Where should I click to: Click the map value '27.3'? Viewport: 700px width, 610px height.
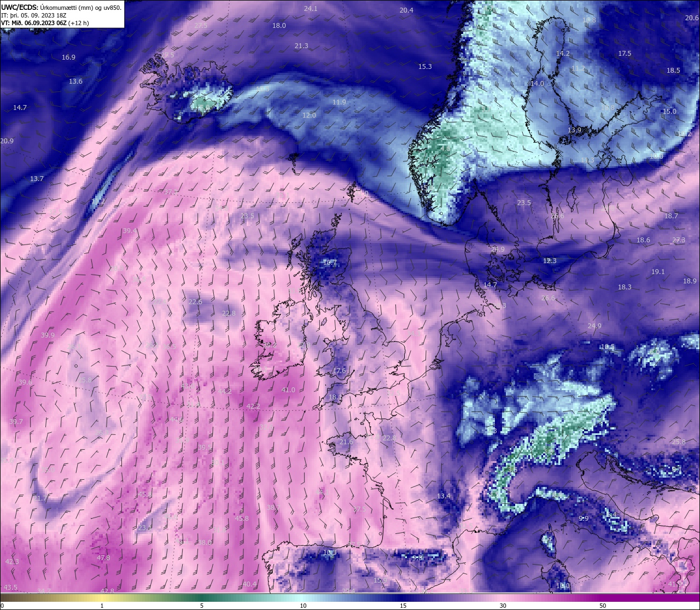tap(679, 240)
